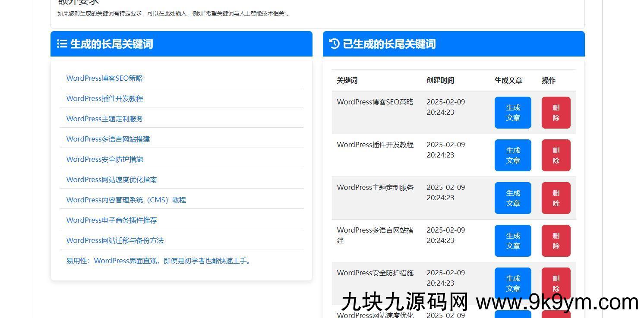This screenshot has width=644, height=318.
Task: Click the 操作 column header
Action: 549,80
